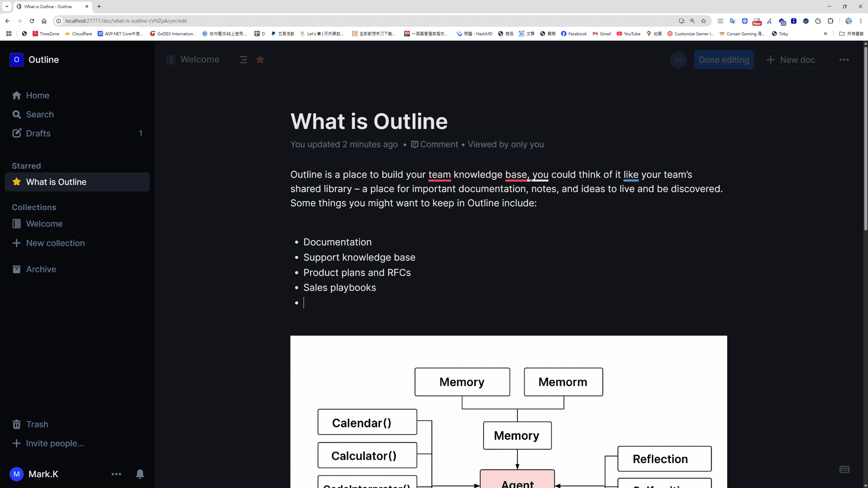The image size is (868, 488).
Task: Star the current page in browser bookmark
Action: click(703, 21)
